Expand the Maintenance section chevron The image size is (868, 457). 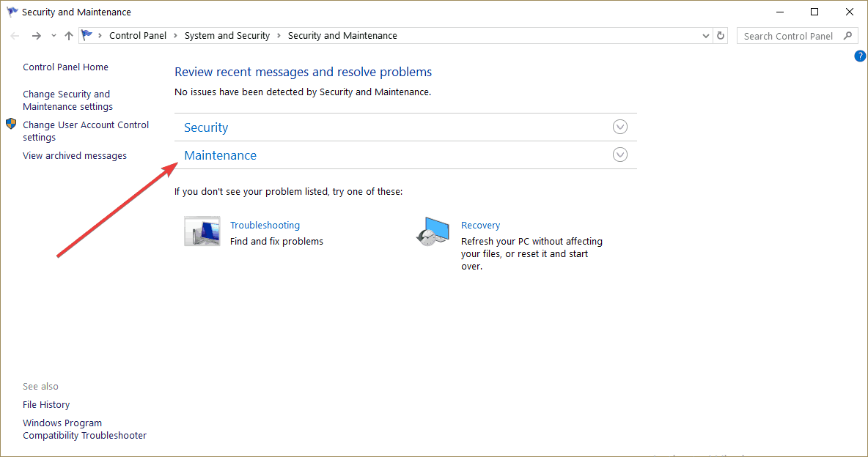620,155
